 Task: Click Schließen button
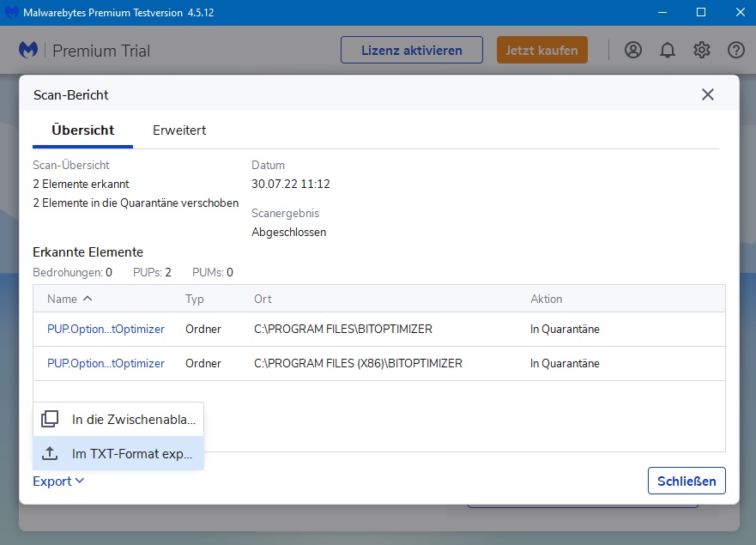[686, 481]
